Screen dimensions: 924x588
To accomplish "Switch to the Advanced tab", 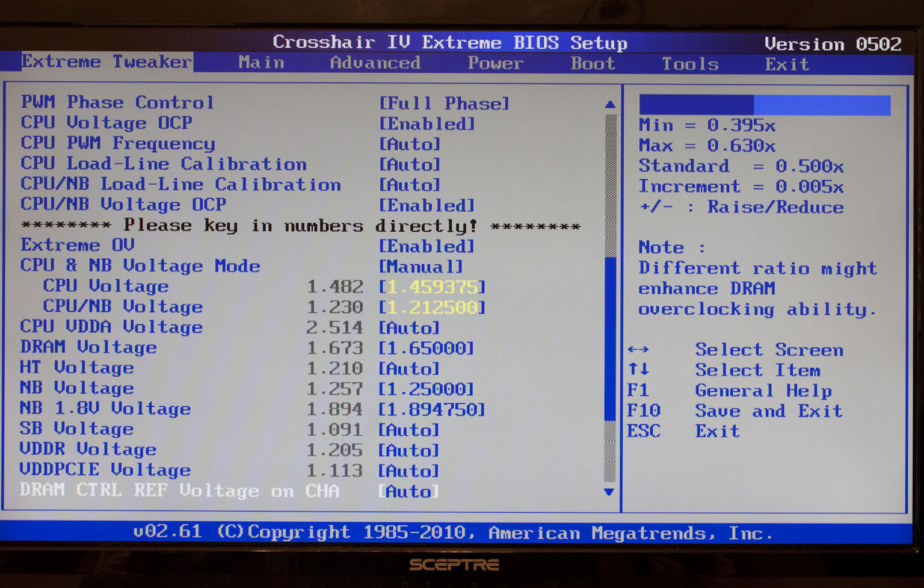I will 375,63.
